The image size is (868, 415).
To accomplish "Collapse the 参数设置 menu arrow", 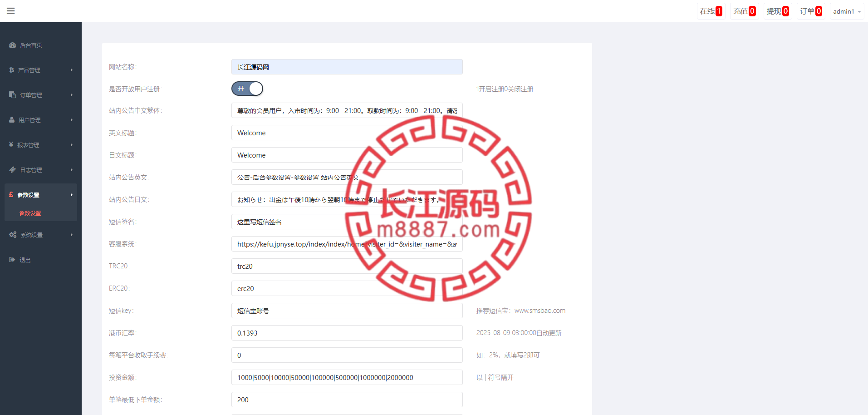I will click(x=71, y=195).
